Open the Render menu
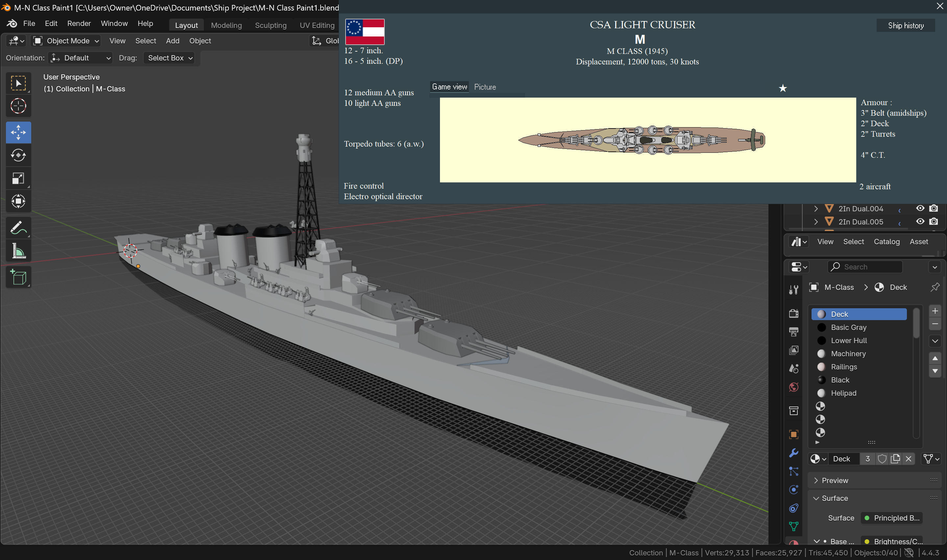The height and width of the screenshot is (560, 947). [79, 23]
